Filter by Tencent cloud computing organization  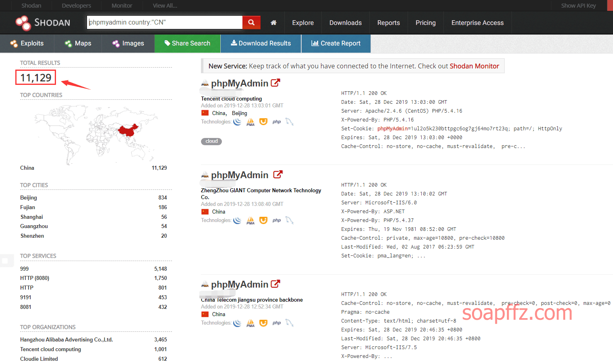point(51,349)
